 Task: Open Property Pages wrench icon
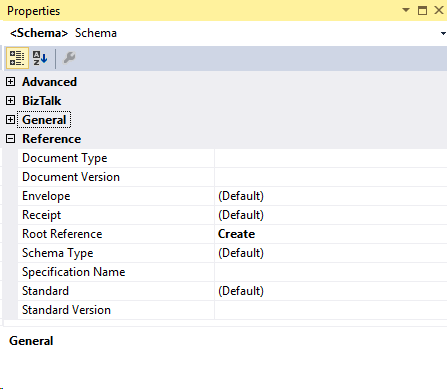click(69, 58)
